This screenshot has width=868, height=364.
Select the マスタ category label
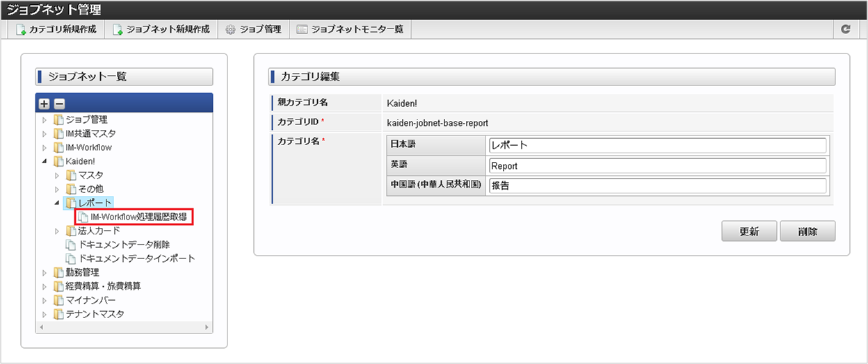[91, 175]
